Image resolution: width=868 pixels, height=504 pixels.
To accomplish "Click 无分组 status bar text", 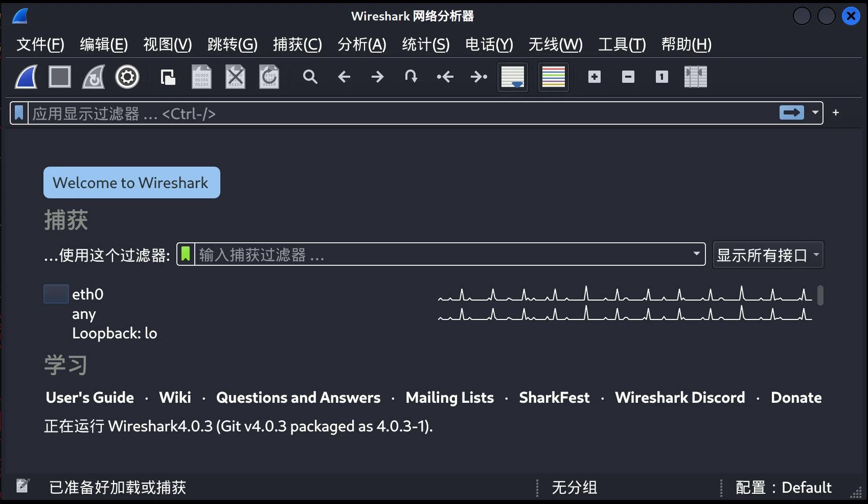I will coord(575,487).
